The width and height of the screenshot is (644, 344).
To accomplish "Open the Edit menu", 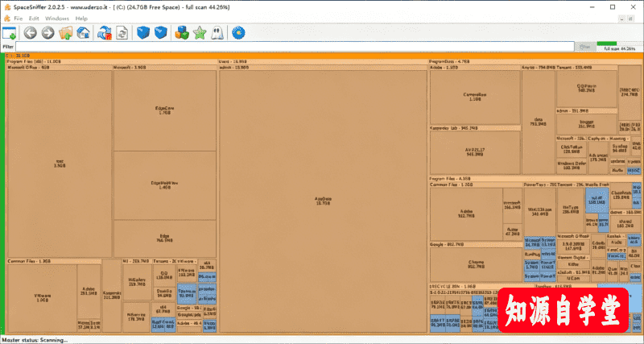I will [x=34, y=19].
